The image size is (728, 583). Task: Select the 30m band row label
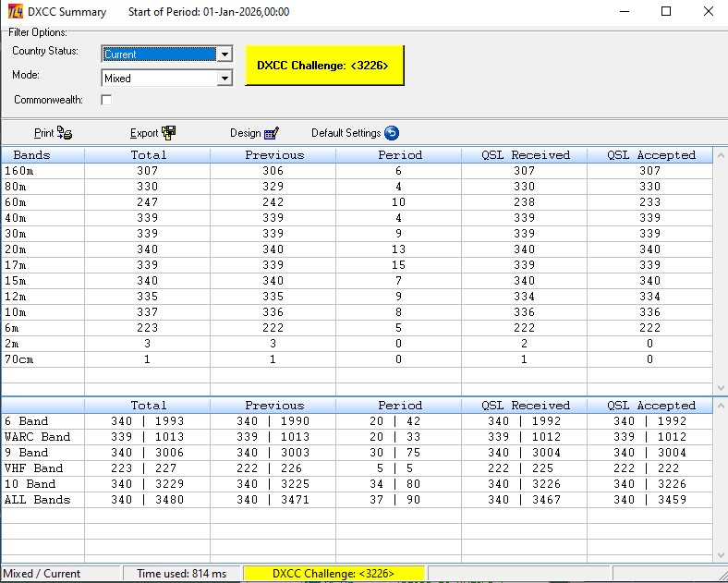coord(16,234)
